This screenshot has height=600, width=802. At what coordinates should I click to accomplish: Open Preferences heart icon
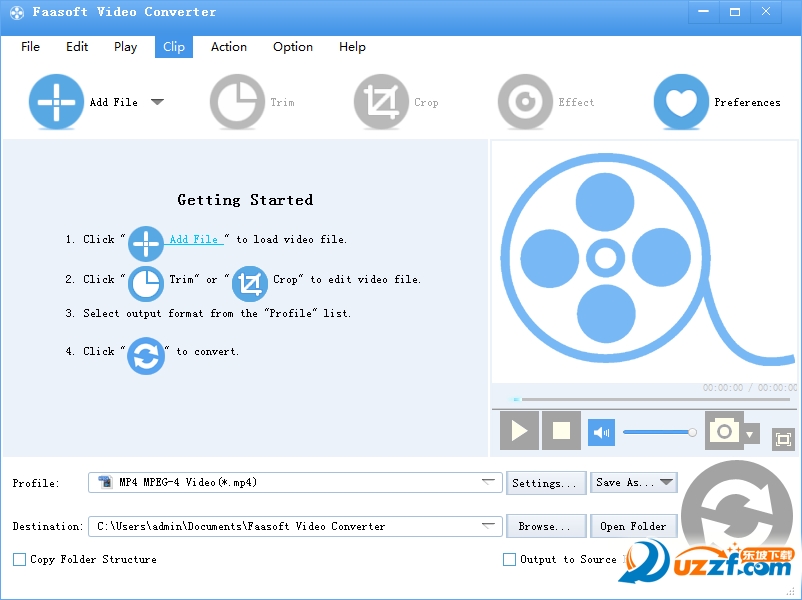pos(681,101)
